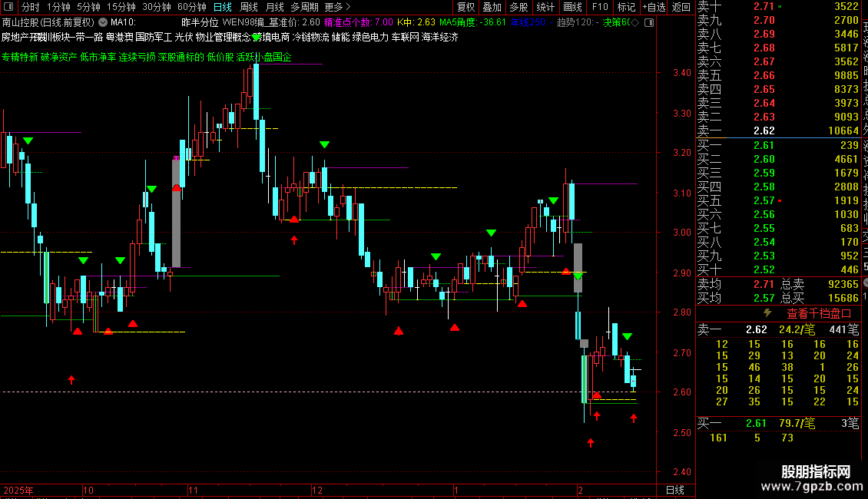Click the 专精特新 green concept tag
This screenshot has width=868, height=499.
tap(19, 57)
